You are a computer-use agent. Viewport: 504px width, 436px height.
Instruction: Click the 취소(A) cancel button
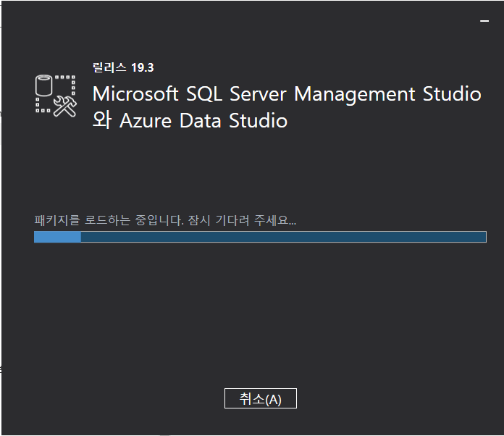pos(261,398)
